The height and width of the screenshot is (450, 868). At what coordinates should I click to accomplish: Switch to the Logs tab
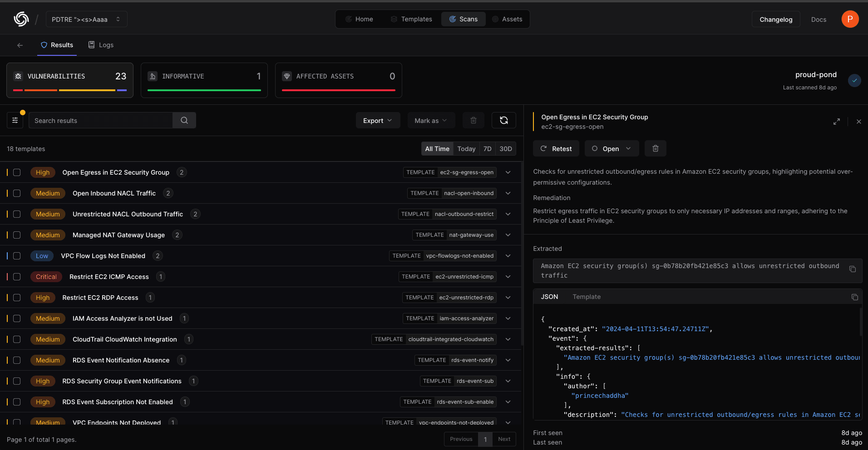[x=101, y=45]
